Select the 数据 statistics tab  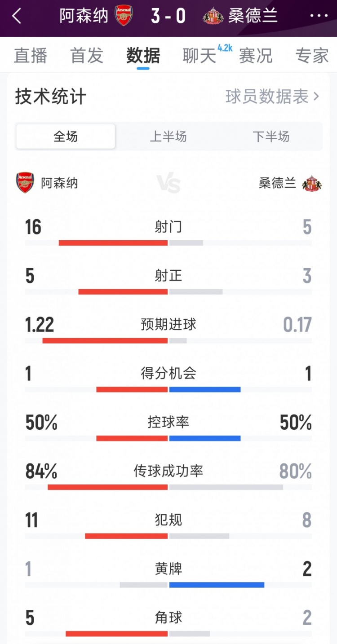[143, 56]
